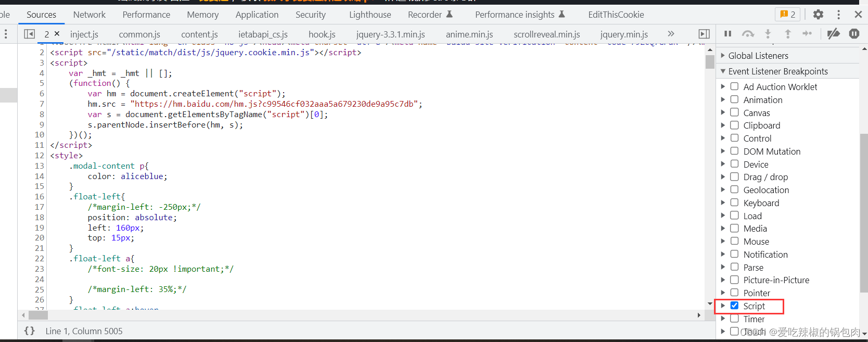The height and width of the screenshot is (342, 868).
Task: Open the common.js file tab
Action: coord(139,34)
